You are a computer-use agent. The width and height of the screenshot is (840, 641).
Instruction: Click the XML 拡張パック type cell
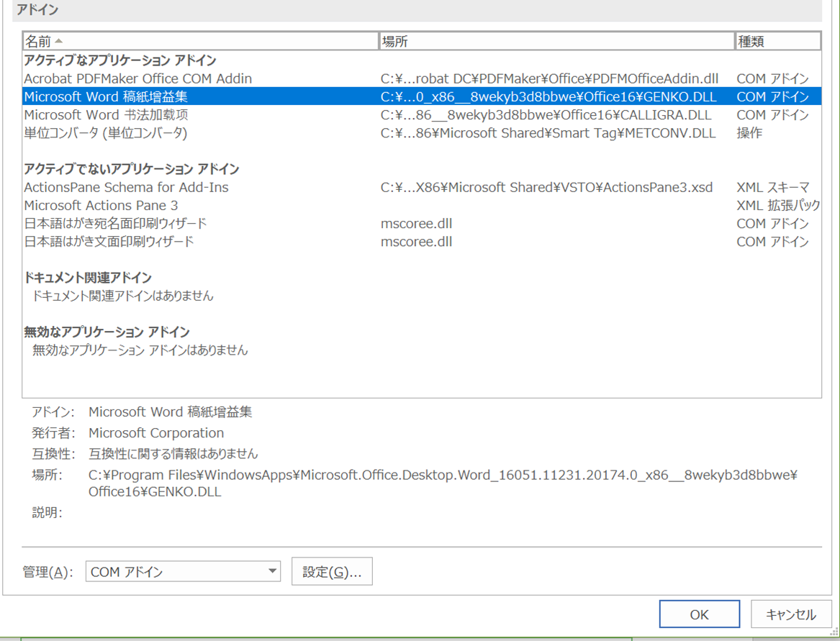pyautogui.click(x=778, y=206)
